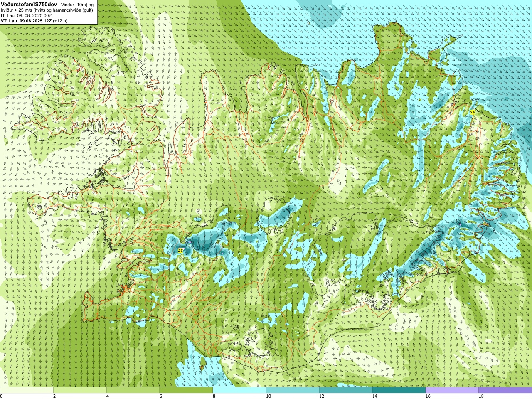Click the 'IT: Lau. 09. 08. 2025 00Z' line

[26, 15]
